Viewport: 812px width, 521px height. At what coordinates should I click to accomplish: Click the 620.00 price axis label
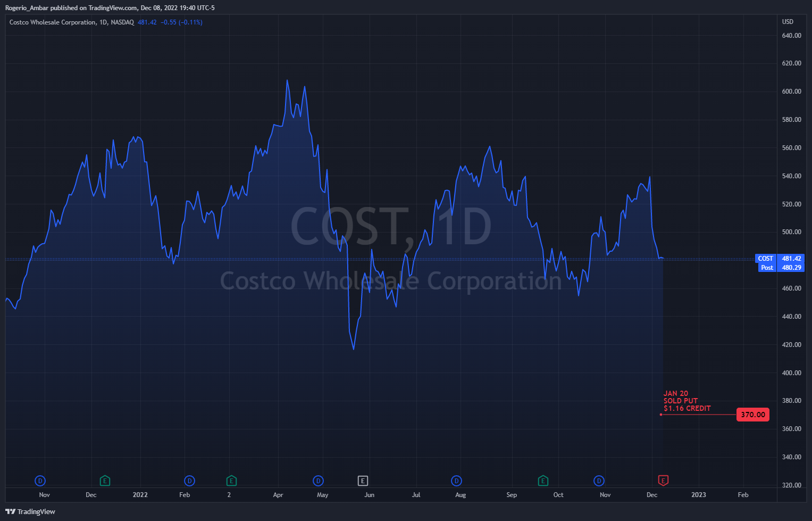coord(792,63)
